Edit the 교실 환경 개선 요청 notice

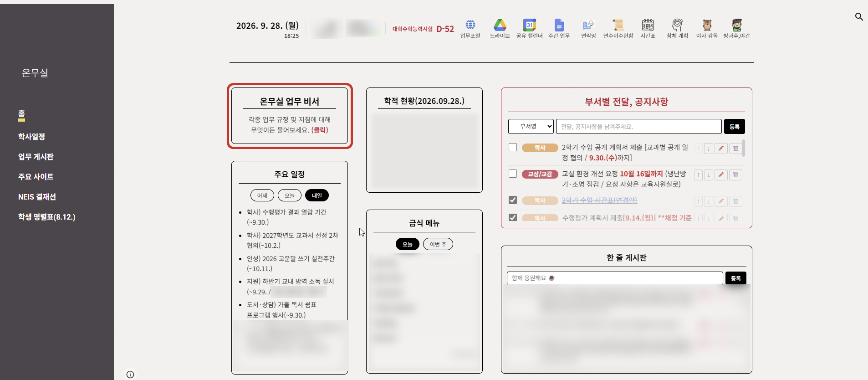721,175
